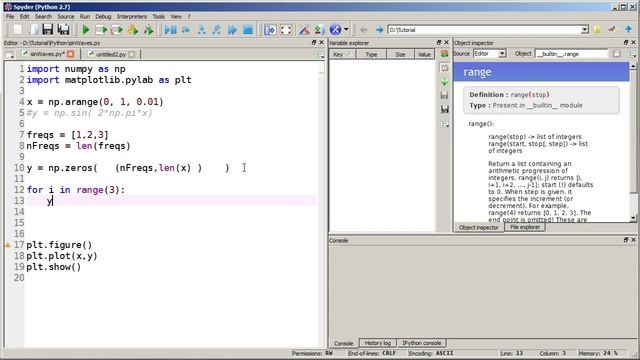The image size is (640, 360).
Task: Save the current file from the toolbar
Action: 48,30
